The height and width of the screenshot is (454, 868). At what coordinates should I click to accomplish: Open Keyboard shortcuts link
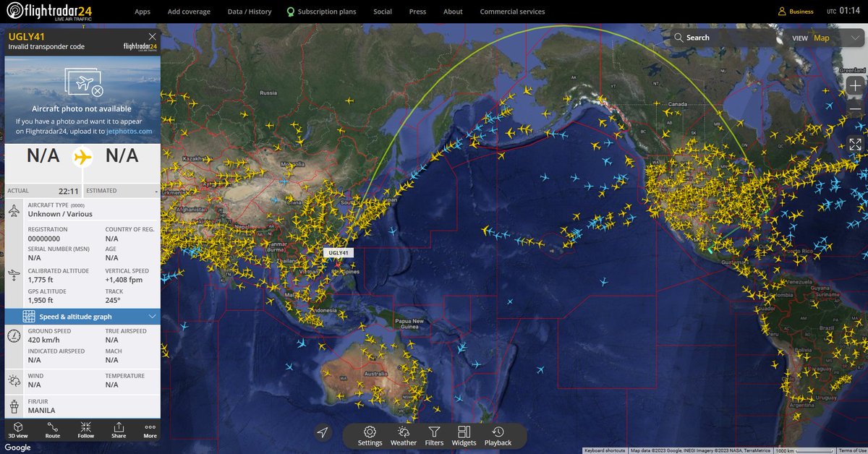(x=605, y=450)
